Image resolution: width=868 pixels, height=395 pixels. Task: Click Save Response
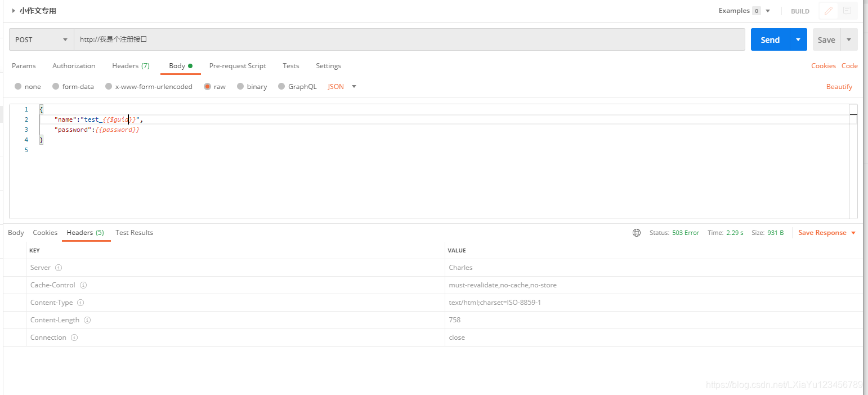(x=822, y=233)
